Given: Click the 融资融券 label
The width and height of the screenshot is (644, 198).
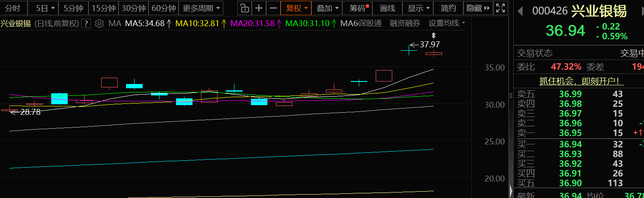Looking at the screenshot, I should pyautogui.click(x=405, y=23).
